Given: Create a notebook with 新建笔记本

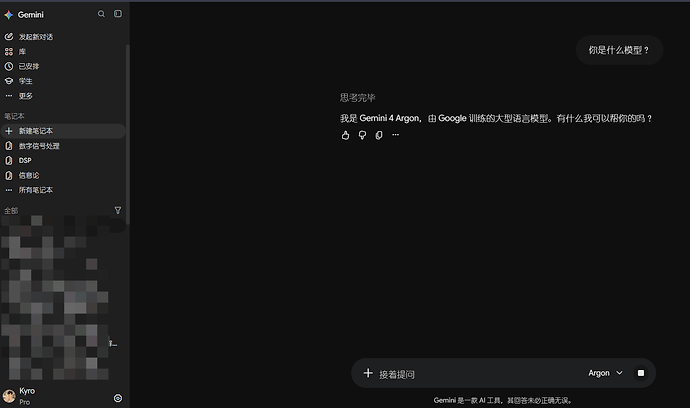Looking at the screenshot, I should coord(63,131).
